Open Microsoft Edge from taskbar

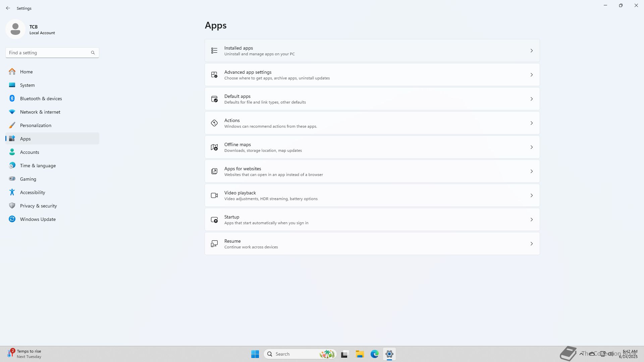(374, 354)
